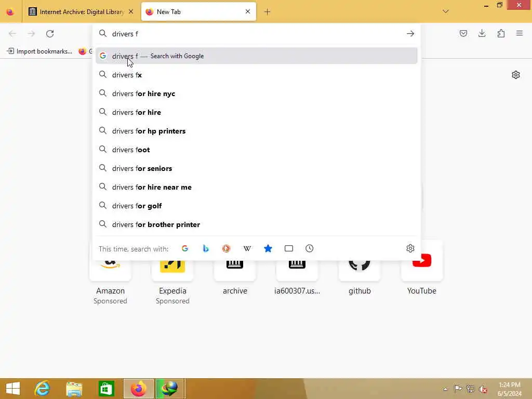The image size is (532, 399).
Task: Open the Downloads toolbar icon
Action: [482, 33]
